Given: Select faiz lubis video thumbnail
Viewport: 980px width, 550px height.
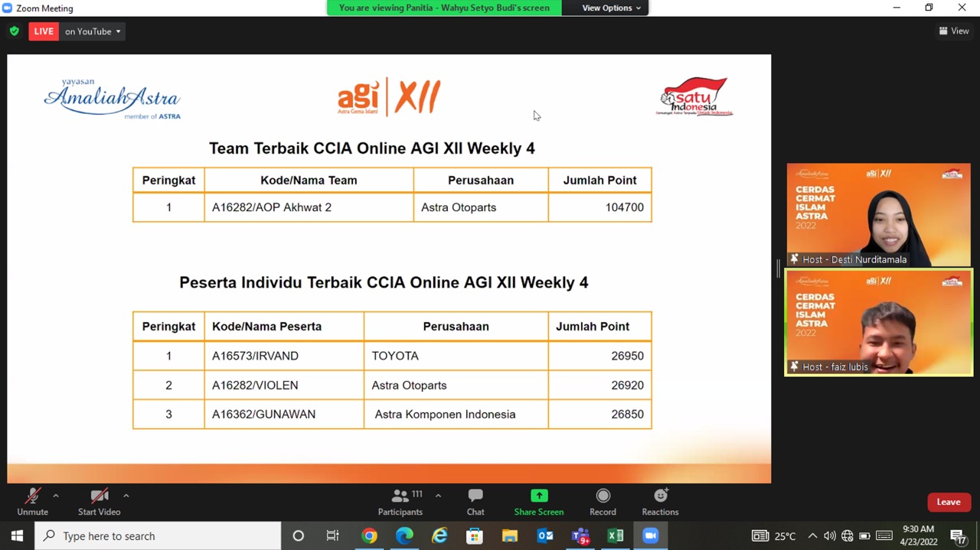Looking at the screenshot, I should [x=878, y=322].
